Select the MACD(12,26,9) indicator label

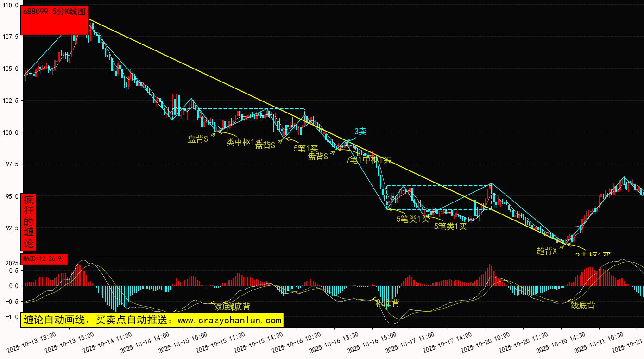(x=44, y=259)
